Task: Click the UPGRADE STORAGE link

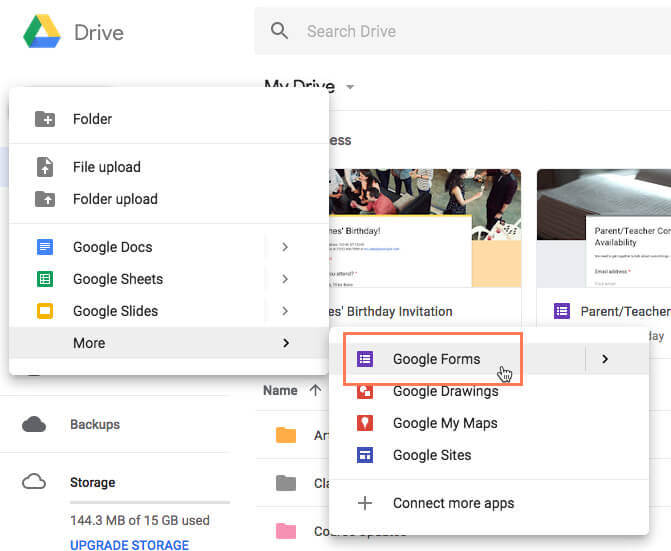Action: [x=129, y=545]
